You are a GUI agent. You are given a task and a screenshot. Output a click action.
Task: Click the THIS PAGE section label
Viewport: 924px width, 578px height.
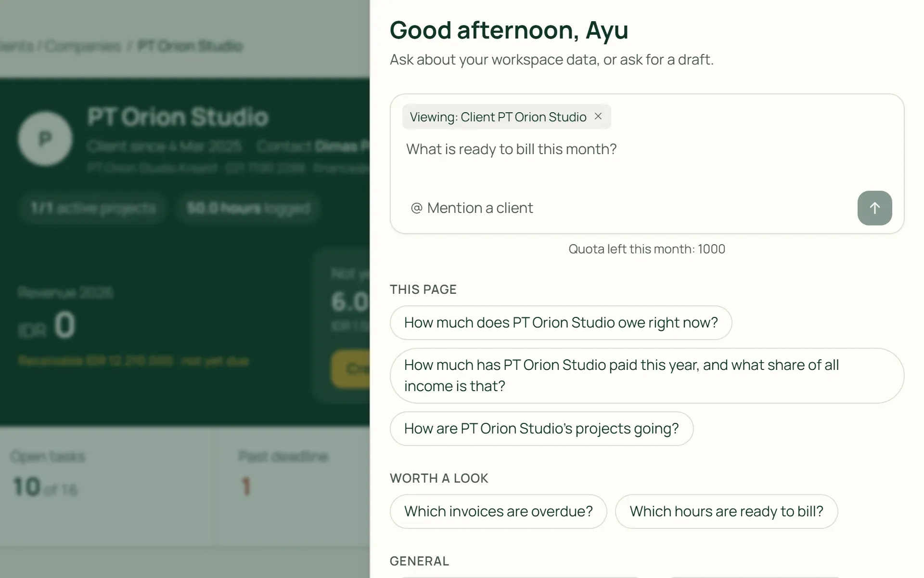click(x=423, y=289)
